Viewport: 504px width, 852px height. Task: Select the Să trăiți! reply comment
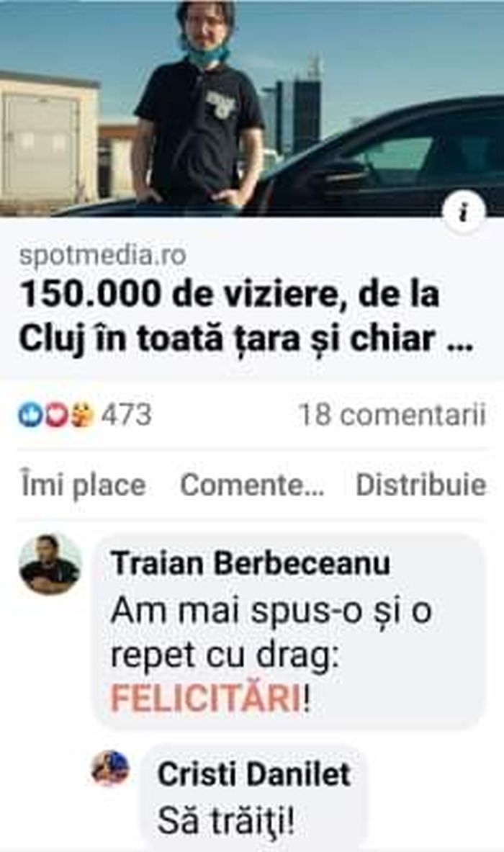[227, 821]
